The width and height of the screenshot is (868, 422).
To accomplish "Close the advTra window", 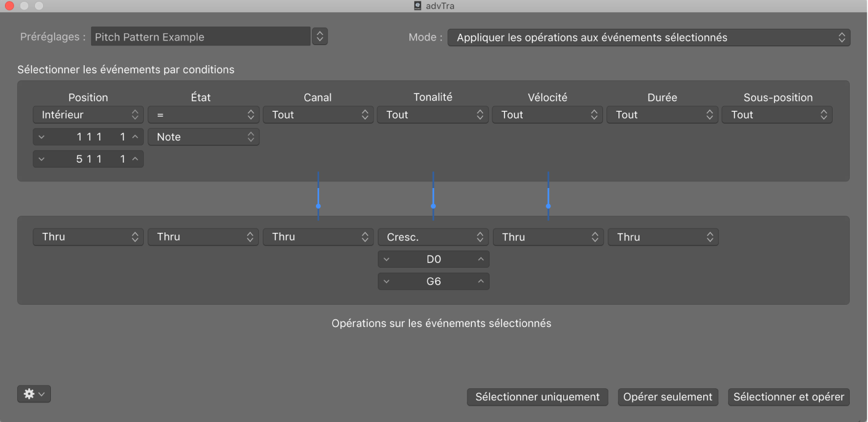I will [9, 6].
